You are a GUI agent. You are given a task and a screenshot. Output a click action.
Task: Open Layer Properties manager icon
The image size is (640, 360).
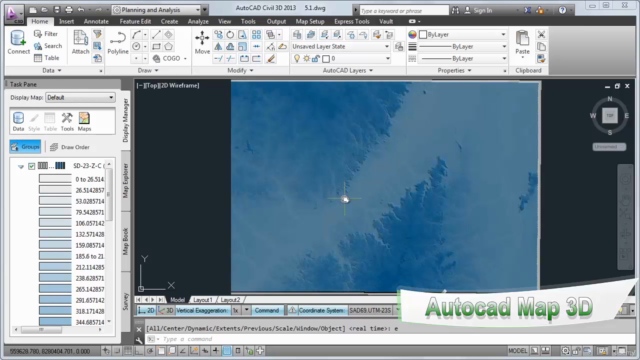pos(297,35)
